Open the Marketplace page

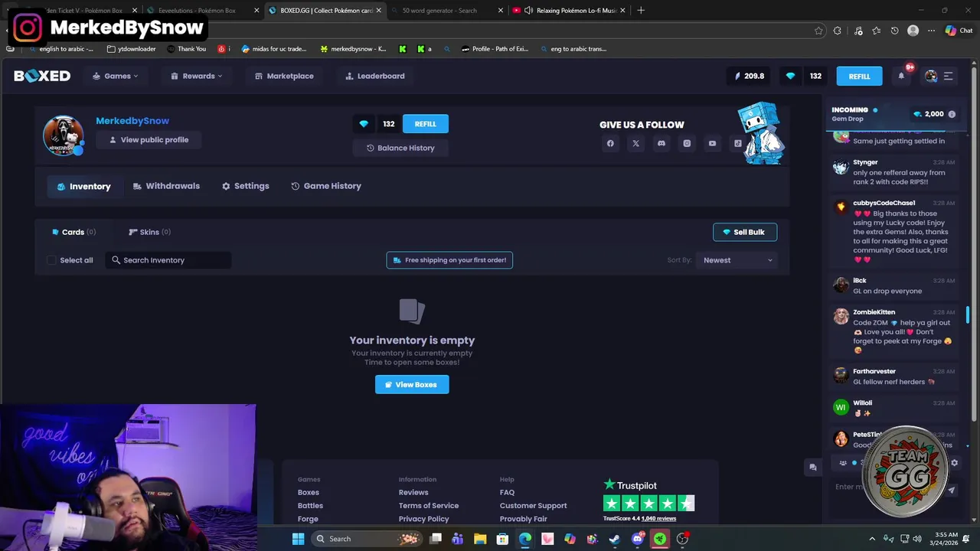pyautogui.click(x=284, y=76)
